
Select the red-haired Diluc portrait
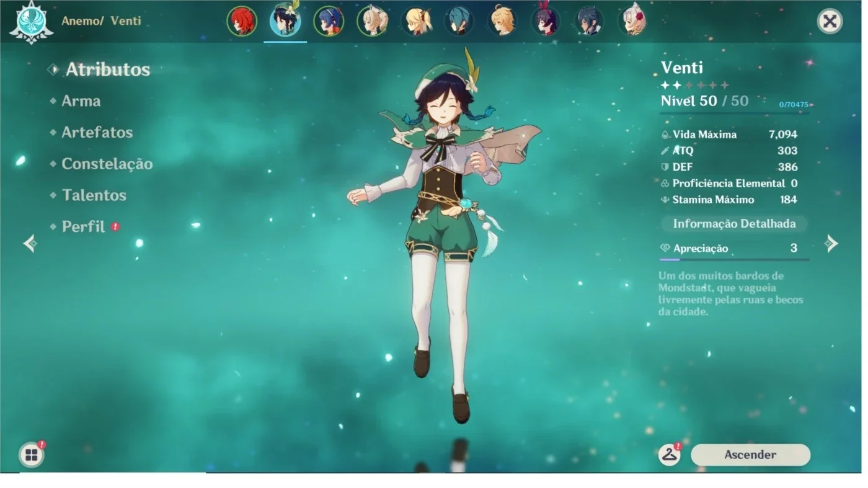click(242, 22)
